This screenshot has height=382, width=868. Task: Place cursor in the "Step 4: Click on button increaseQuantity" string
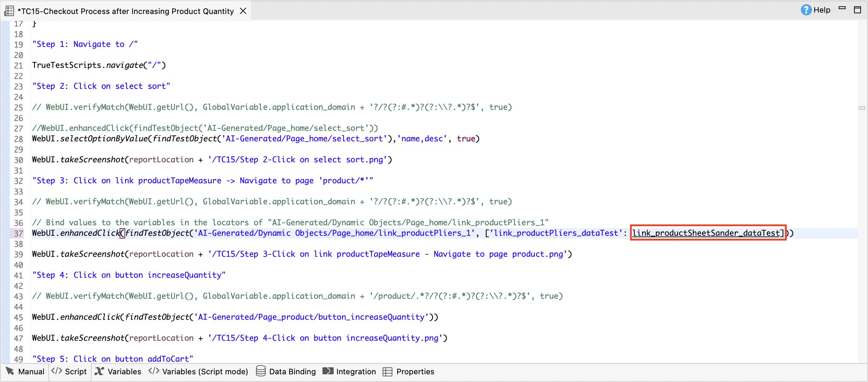129,275
